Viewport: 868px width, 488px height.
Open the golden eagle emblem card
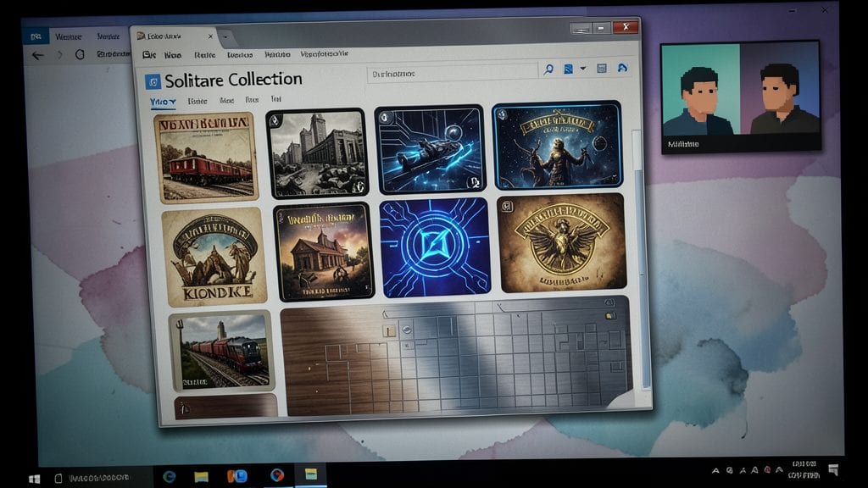pyautogui.click(x=561, y=243)
